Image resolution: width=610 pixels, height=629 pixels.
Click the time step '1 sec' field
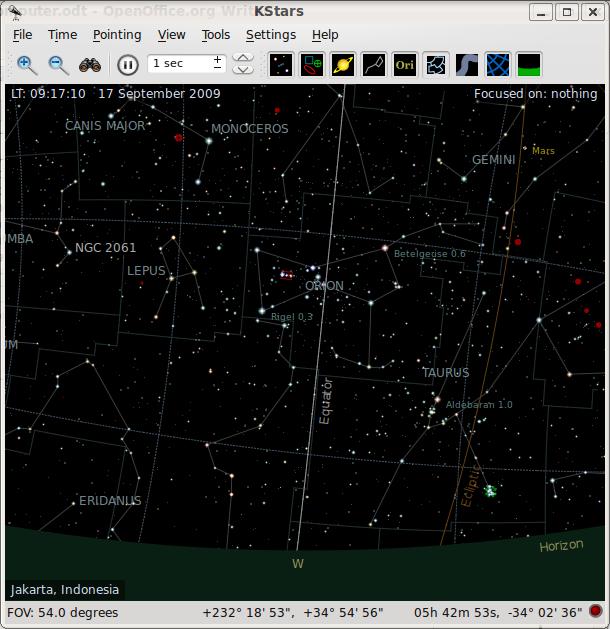pyautogui.click(x=178, y=64)
